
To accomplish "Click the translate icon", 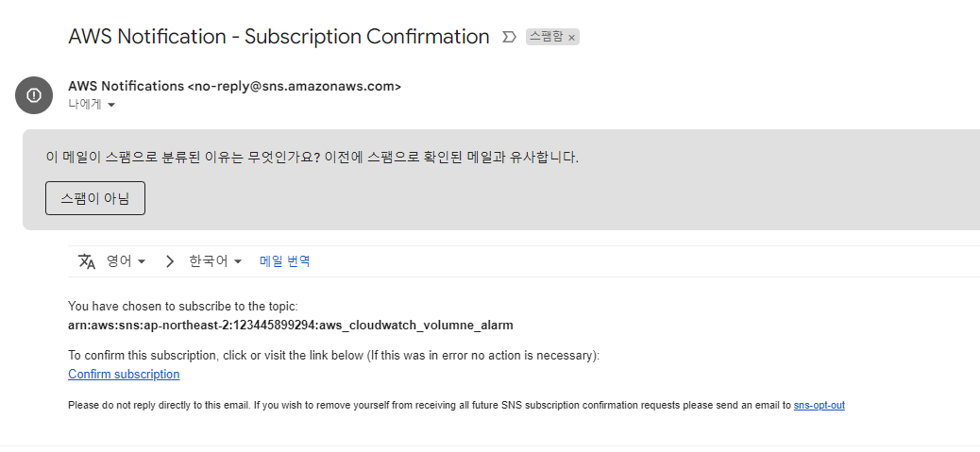I will (x=87, y=261).
